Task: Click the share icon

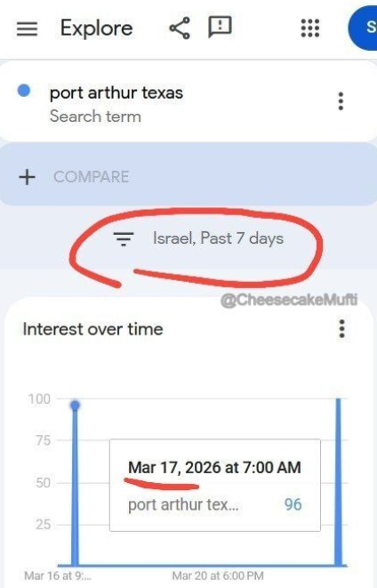Action: click(x=180, y=28)
